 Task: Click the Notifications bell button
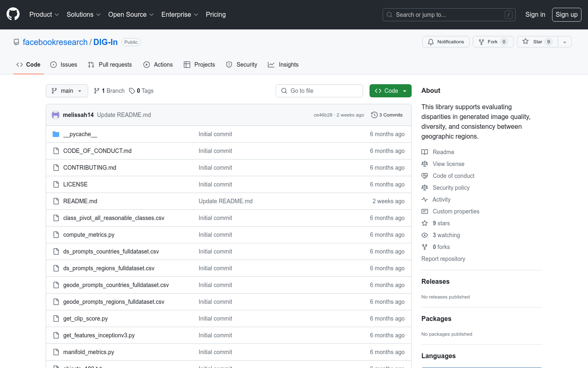[x=445, y=42]
